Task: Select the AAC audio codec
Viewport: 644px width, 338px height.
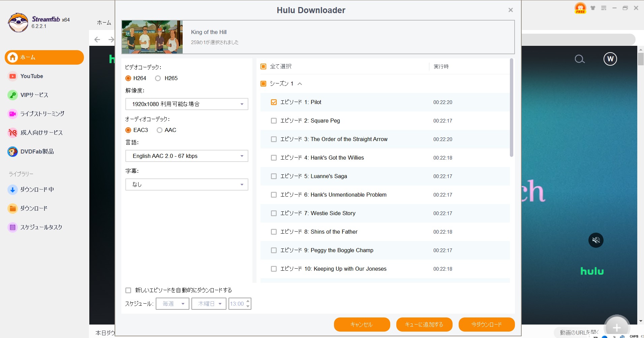Action: [159, 130]
